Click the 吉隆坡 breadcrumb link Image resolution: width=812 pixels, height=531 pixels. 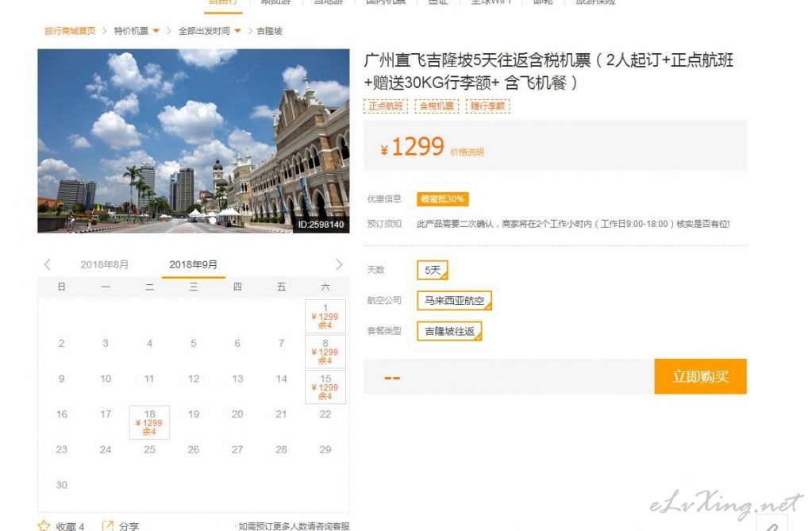[x=269, y=31]
